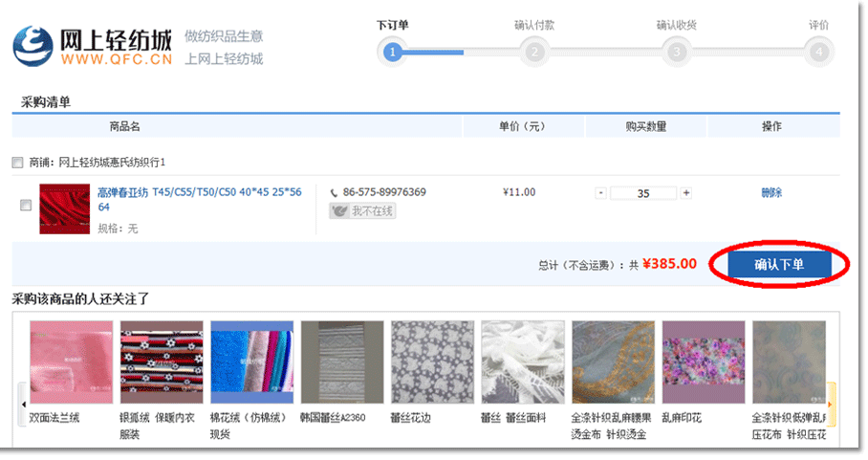The image size is (868, 460).
Task: Open the 双面法兰绒 recommended product thumbnail
Action: click(x=71, y=361)
